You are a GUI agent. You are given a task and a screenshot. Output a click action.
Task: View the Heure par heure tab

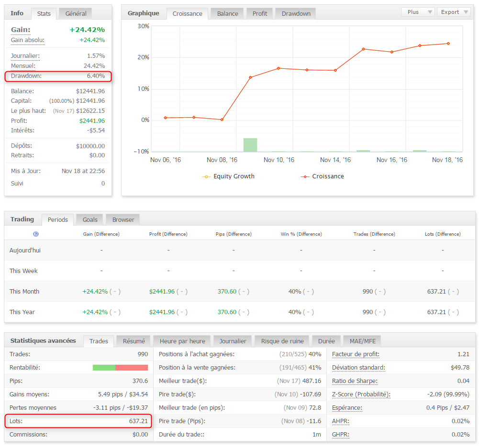(182, 341)
